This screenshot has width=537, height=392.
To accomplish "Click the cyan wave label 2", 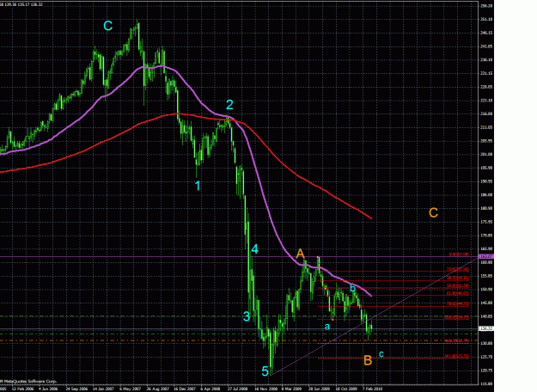I will coord(229,105).
